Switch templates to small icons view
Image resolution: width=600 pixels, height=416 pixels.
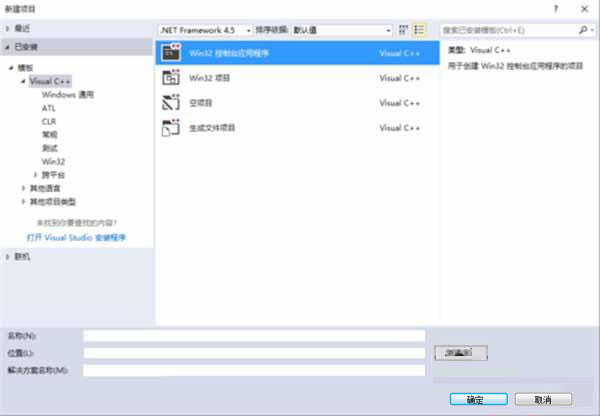tap(403, 30)
